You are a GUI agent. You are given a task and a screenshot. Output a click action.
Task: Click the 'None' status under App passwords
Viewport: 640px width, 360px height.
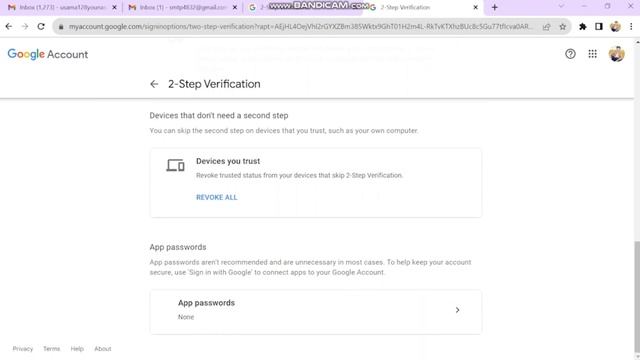point(186,317)
